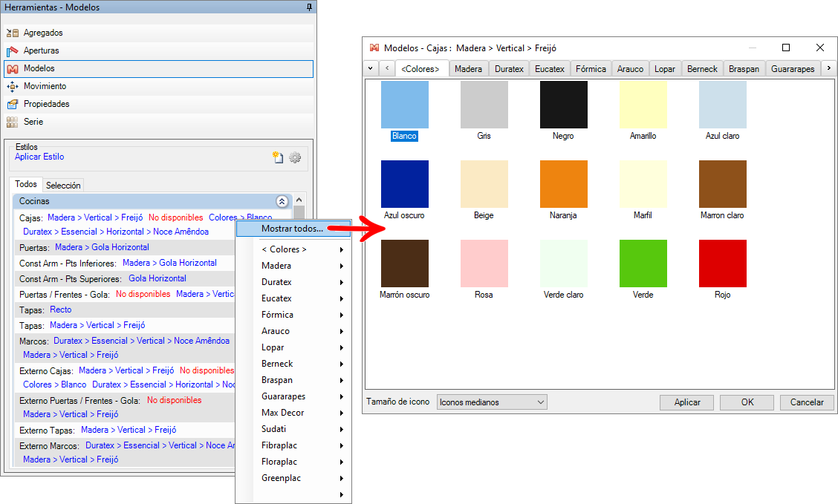Click Cancelar to dismiss the dialog

[x=807, y=402]
